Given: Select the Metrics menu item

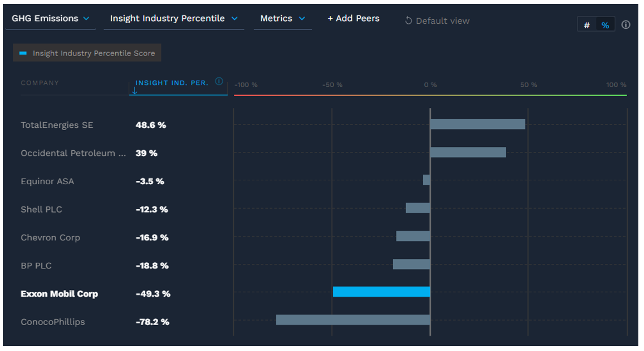Looking at the screenshot, I should tap(277, 18).
